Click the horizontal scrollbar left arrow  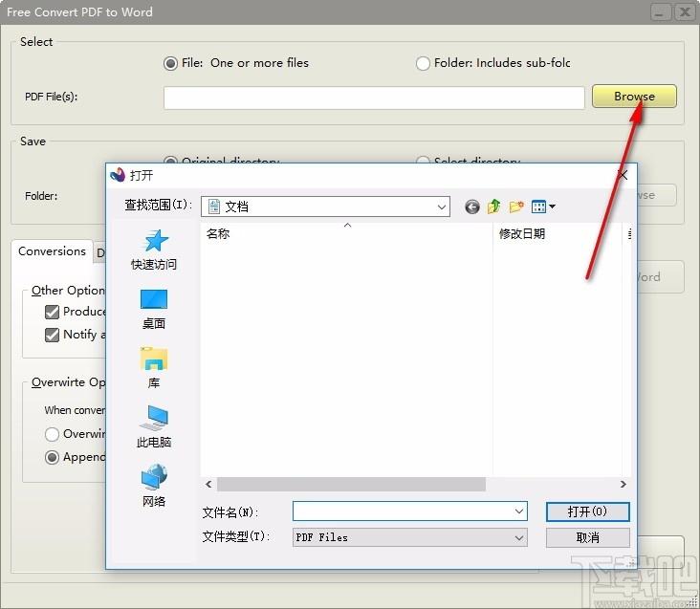208,484
